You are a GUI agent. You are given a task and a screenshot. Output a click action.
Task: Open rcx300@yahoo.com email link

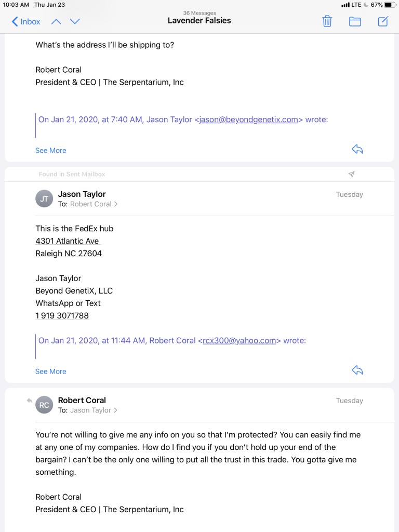click(239, 341)
